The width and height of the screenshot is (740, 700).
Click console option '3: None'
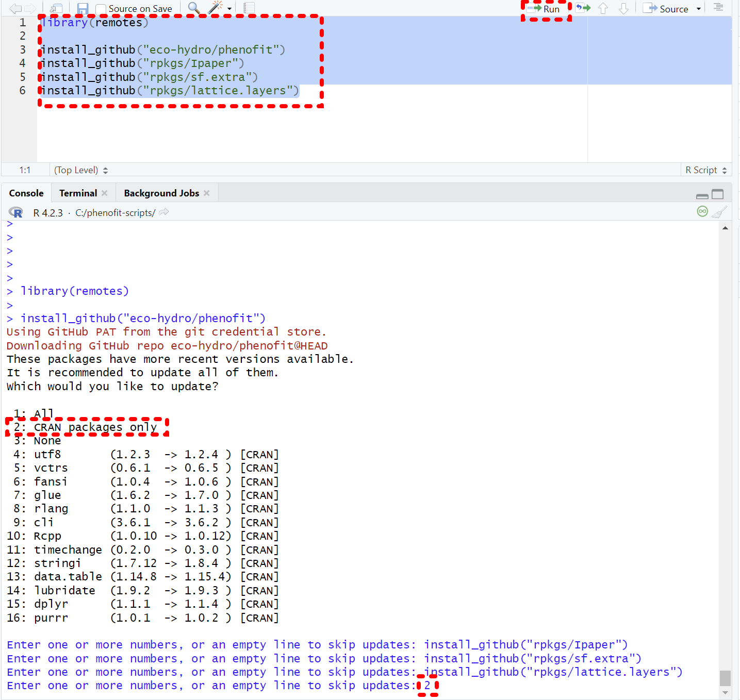[37, 441]
